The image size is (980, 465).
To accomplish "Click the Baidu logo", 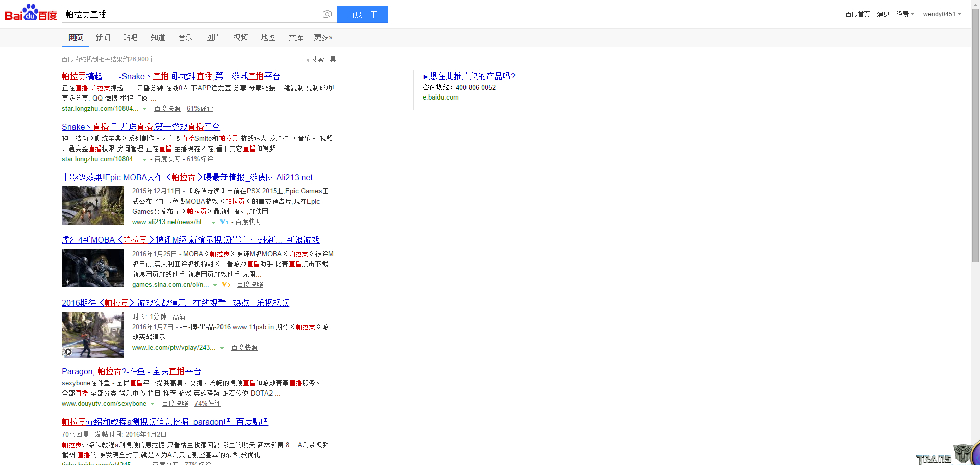I will click(31, 13).
